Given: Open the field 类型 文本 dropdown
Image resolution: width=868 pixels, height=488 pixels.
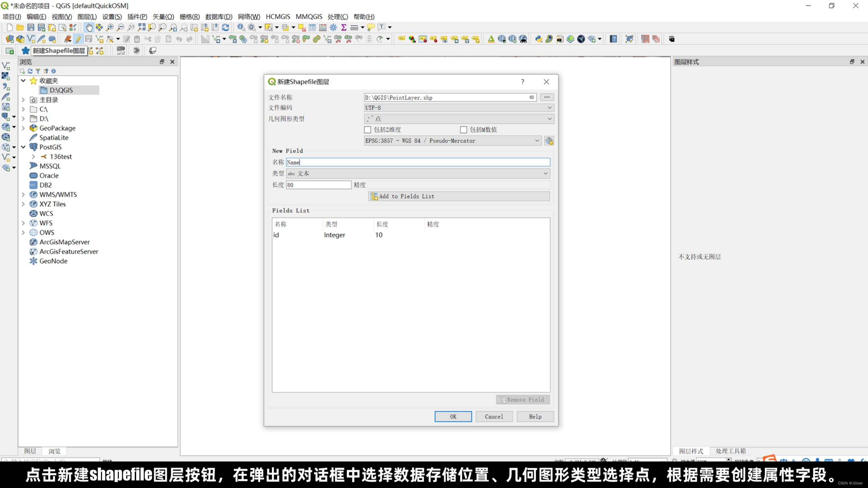Looking at the screenshot, I should [418, 173].
